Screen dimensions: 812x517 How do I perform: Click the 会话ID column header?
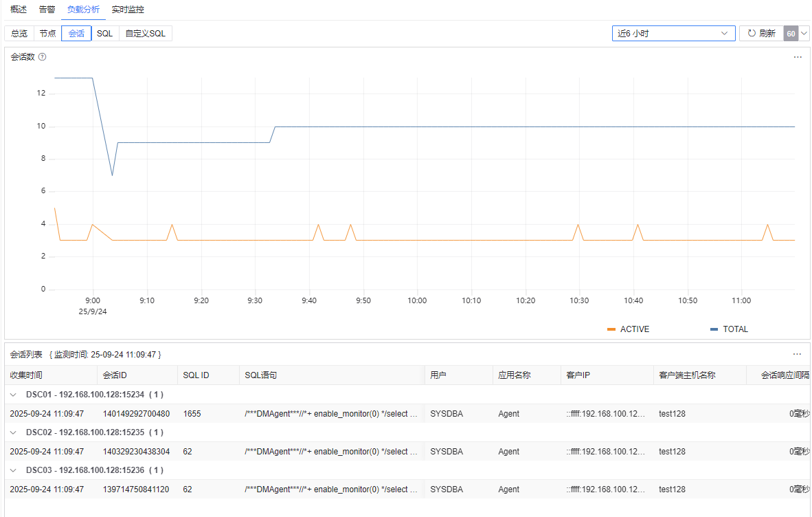point(137,375)
